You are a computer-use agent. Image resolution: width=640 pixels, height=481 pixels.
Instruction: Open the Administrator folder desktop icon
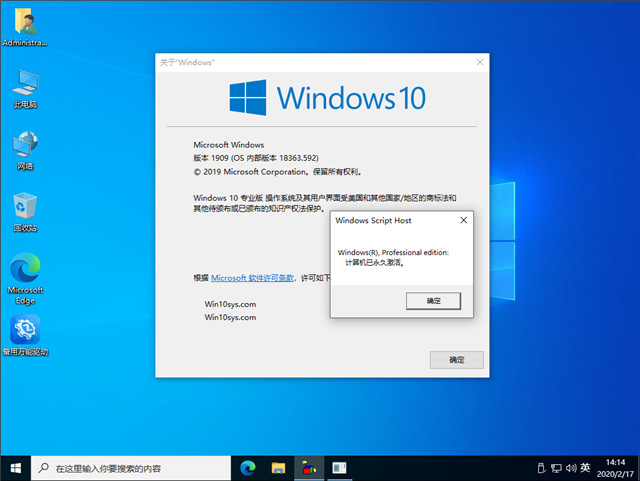click(25, 27)
